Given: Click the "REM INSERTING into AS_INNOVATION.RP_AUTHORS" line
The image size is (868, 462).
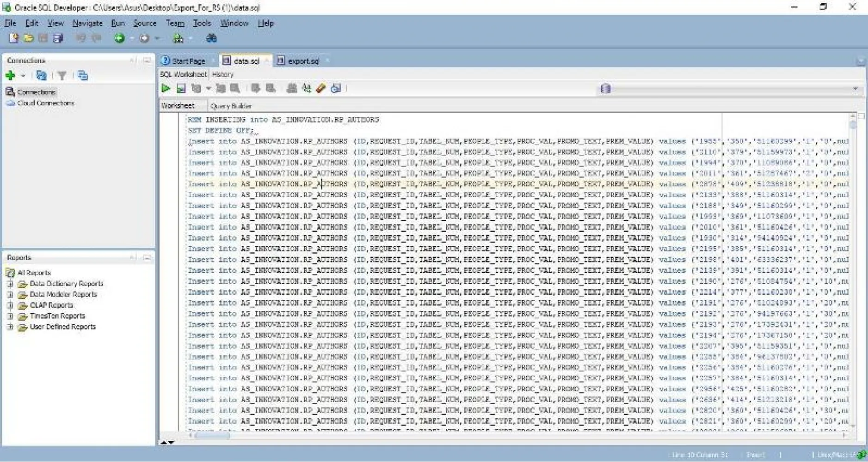Looking at the screenshot, I should click(x=283, y=120).
